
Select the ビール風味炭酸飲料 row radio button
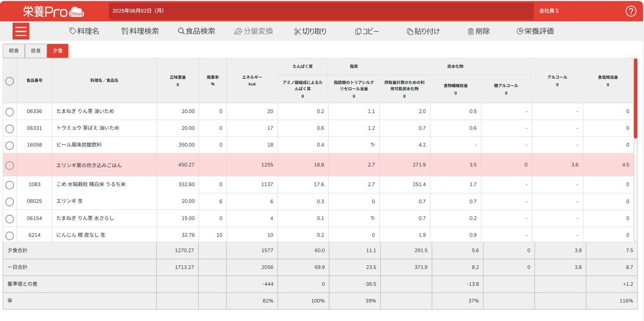(10, 145)
